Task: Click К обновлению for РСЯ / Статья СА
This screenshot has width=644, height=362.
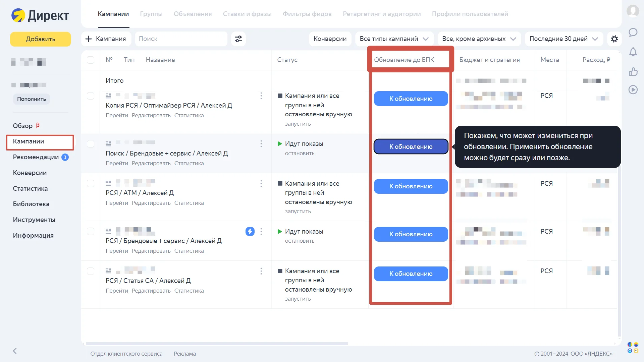Action: 411,274
